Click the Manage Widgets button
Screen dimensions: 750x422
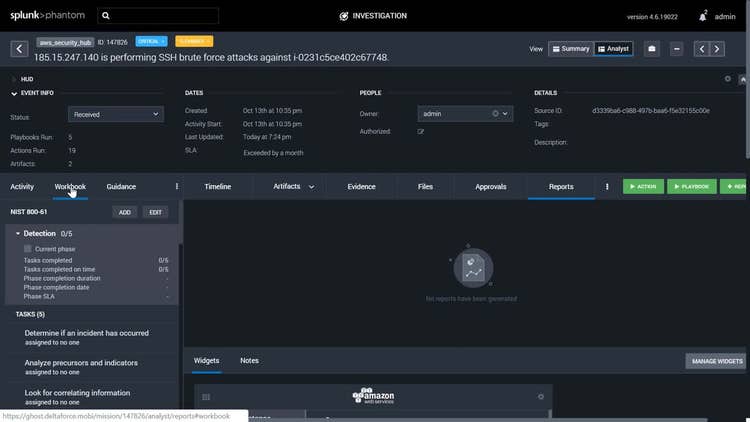715,361
